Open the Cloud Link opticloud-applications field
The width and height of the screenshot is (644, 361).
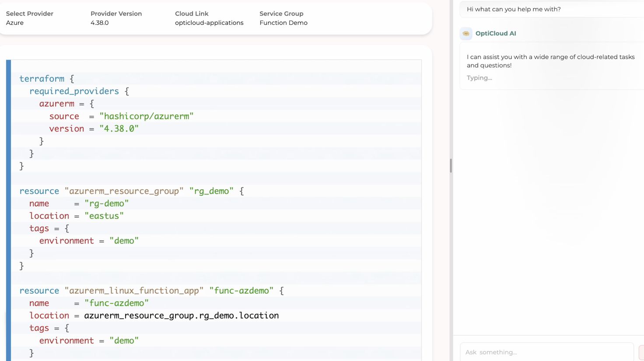pos(209,18)
